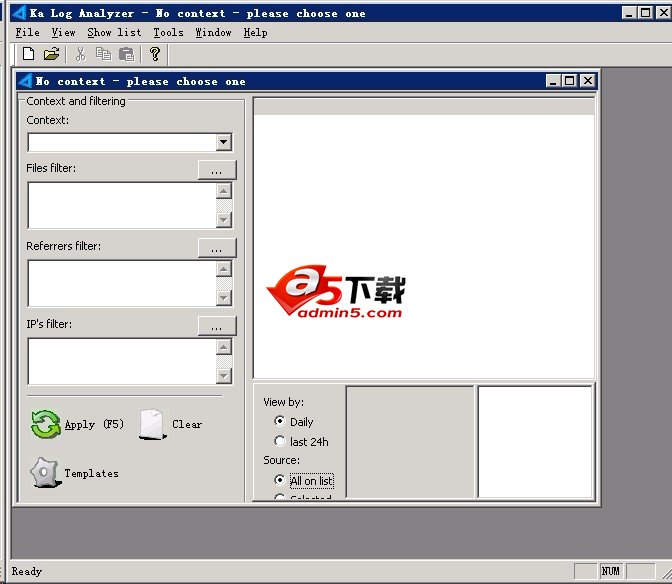Open the View menu

pyautogui.click(x=63, y=33)
